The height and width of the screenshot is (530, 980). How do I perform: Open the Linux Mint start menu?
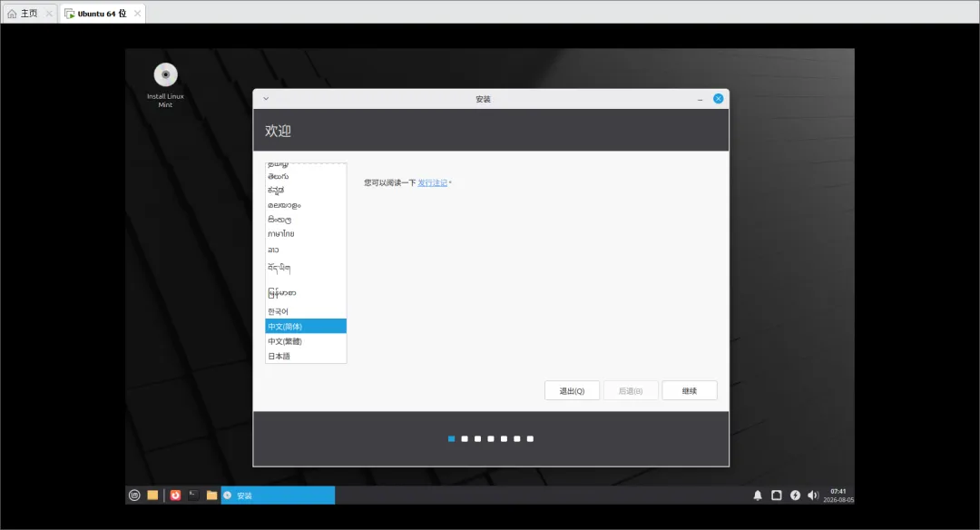pyautogui.click(x=134, y=495)
